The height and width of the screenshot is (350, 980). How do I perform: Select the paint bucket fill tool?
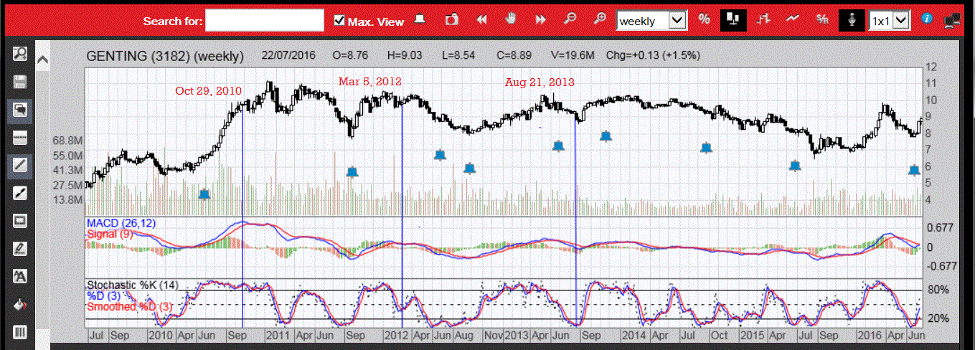click(x=19, y=304)
